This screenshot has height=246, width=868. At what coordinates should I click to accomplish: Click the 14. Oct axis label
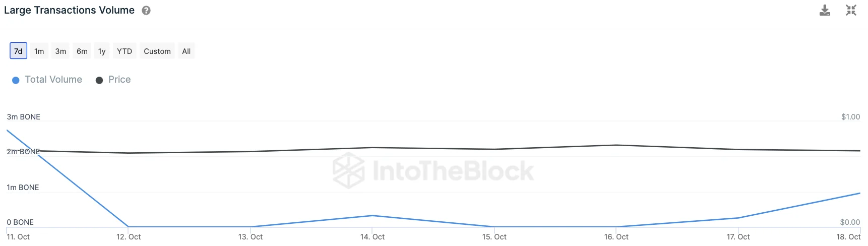[373, 237]
